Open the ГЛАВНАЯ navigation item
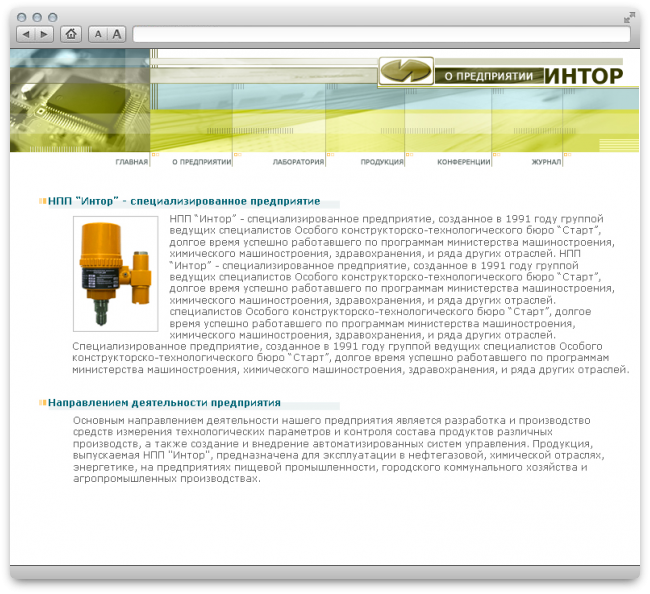Screen dimensions: 650x594 pos(131,161)
